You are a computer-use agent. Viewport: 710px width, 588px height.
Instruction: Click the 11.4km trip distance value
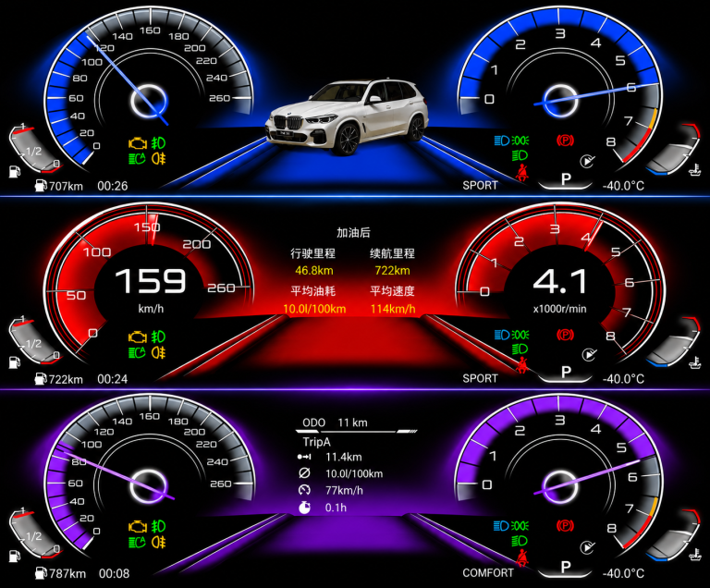tap(344, 457)
